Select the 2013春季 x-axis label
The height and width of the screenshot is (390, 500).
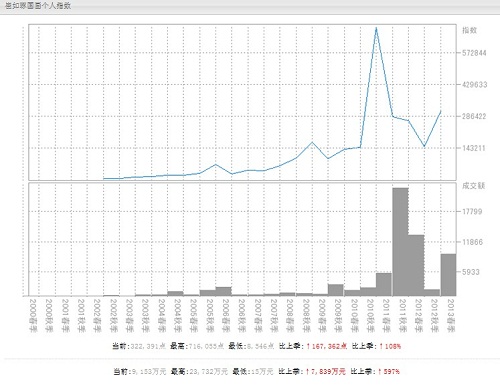pos(451,315)
